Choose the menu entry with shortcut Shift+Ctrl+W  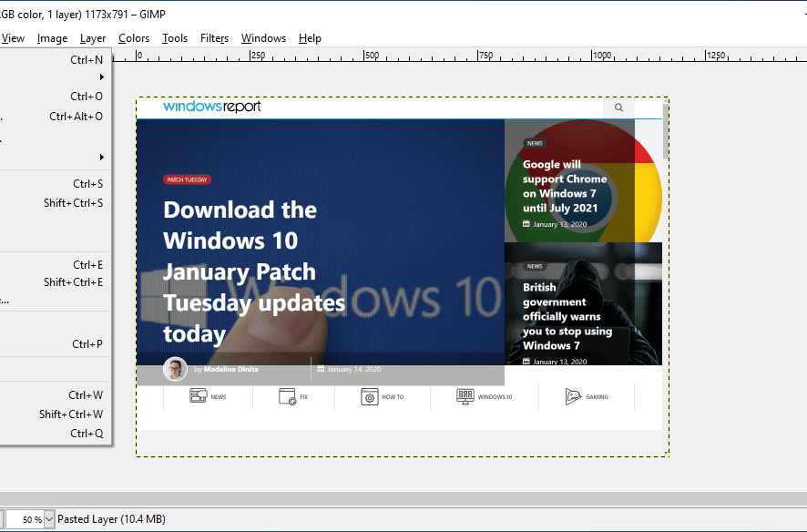click(x=55, y=414)
